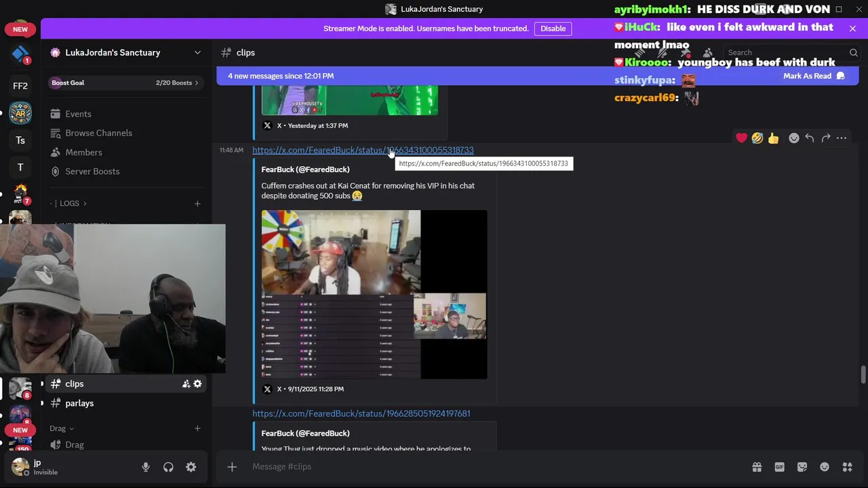Open FearedBuck status link ending 318733
Image resolution: width=868 pixels, height=488 pixels.
pos(363,150)
